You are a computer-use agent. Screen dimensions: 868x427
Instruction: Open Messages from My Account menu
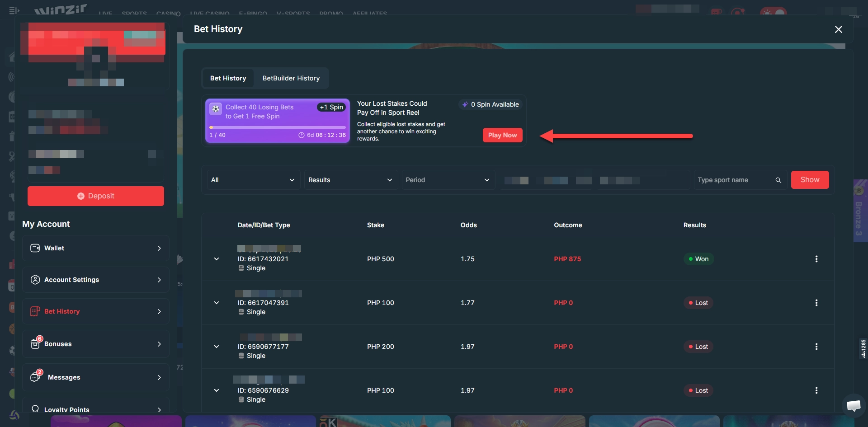point(96,377)
